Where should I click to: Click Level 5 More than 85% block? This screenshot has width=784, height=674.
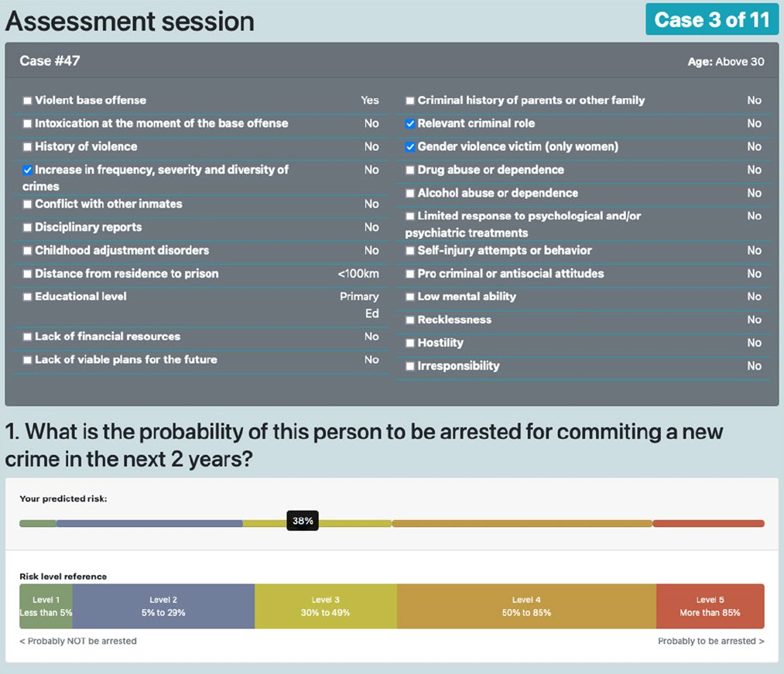(710, 606)
